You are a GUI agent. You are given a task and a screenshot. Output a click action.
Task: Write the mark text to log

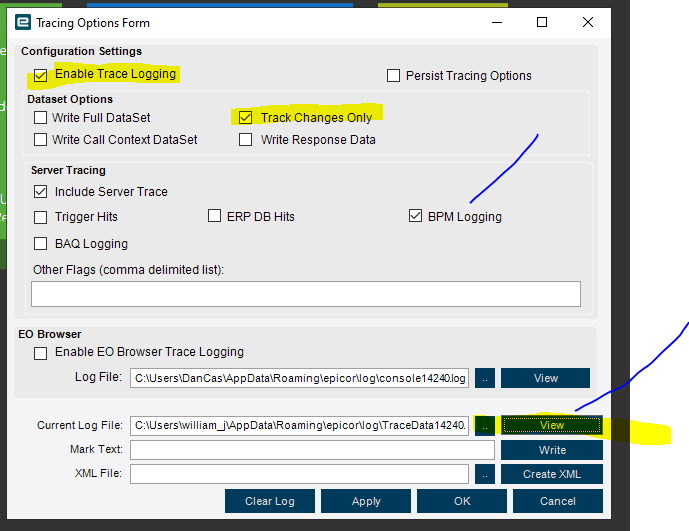coord(552,450)
